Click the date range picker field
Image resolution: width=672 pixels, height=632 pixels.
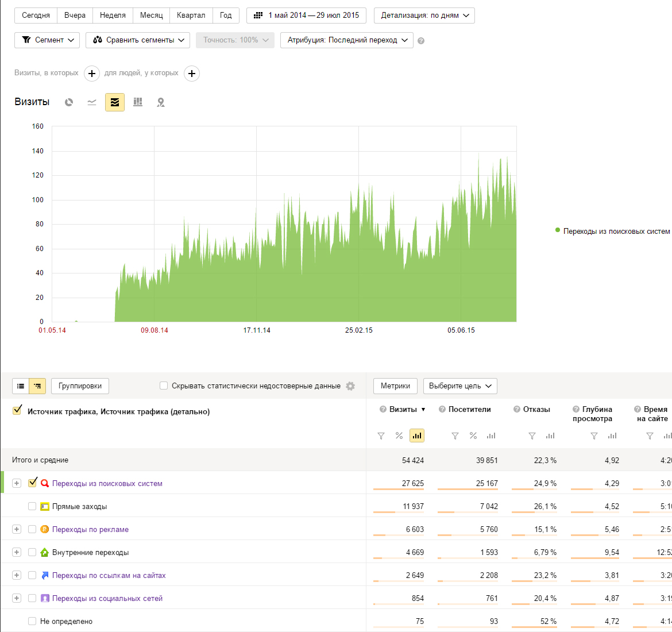click(x=306, y=16)
